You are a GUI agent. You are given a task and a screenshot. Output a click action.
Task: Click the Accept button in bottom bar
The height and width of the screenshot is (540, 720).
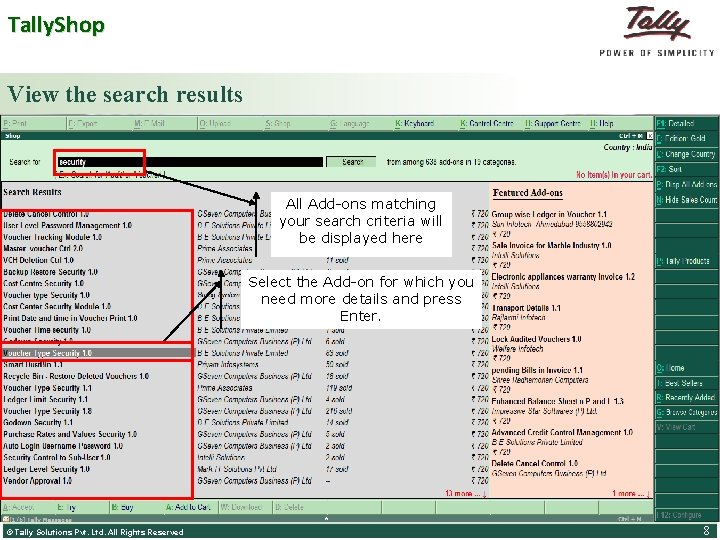pyautogui.click(x=18, y=507)
